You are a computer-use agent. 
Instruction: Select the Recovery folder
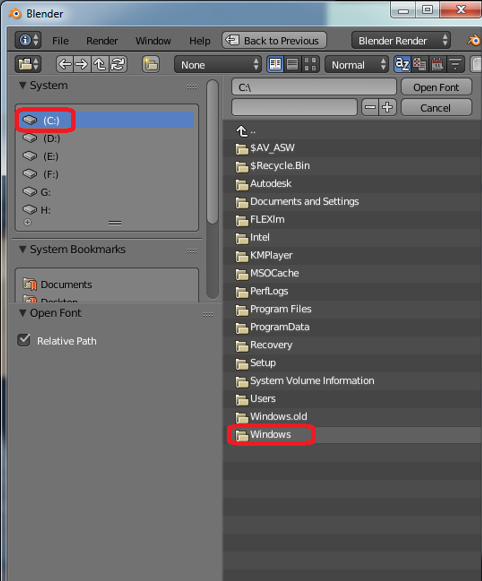click(x=352, y=345)
